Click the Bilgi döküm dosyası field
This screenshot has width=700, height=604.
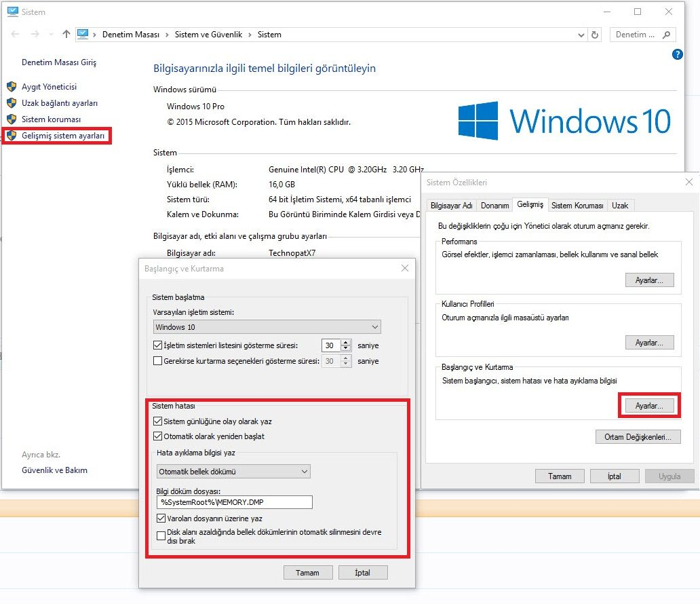pos(235,502)
